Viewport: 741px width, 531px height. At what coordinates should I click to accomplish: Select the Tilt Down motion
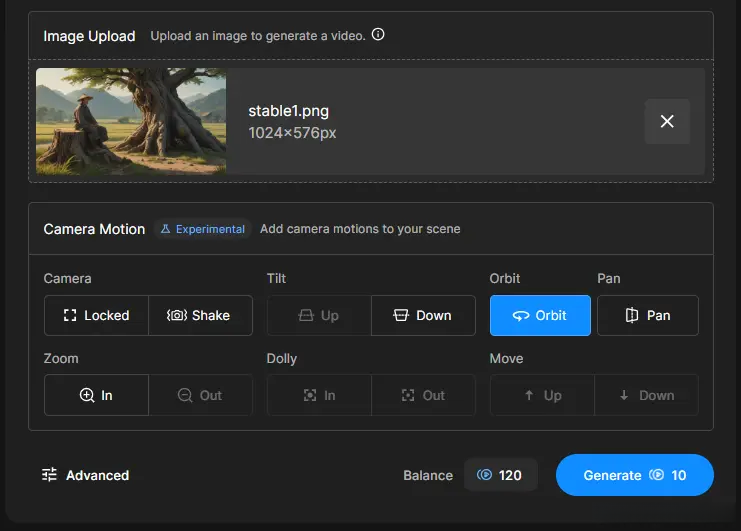[x=422, y=315]
